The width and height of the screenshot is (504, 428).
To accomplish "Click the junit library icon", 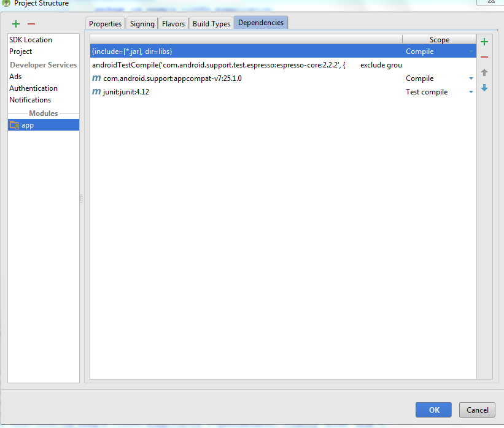I will 96,92.
